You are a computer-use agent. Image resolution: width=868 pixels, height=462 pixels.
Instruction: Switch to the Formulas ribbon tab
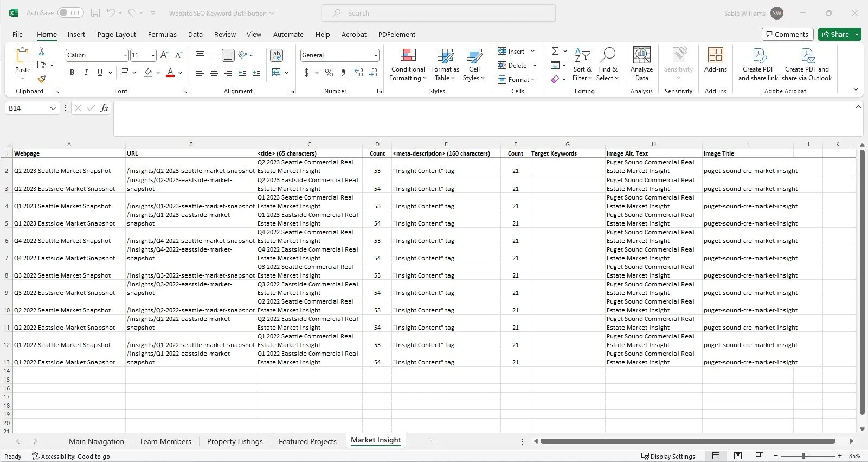click(x=162, y=34)
